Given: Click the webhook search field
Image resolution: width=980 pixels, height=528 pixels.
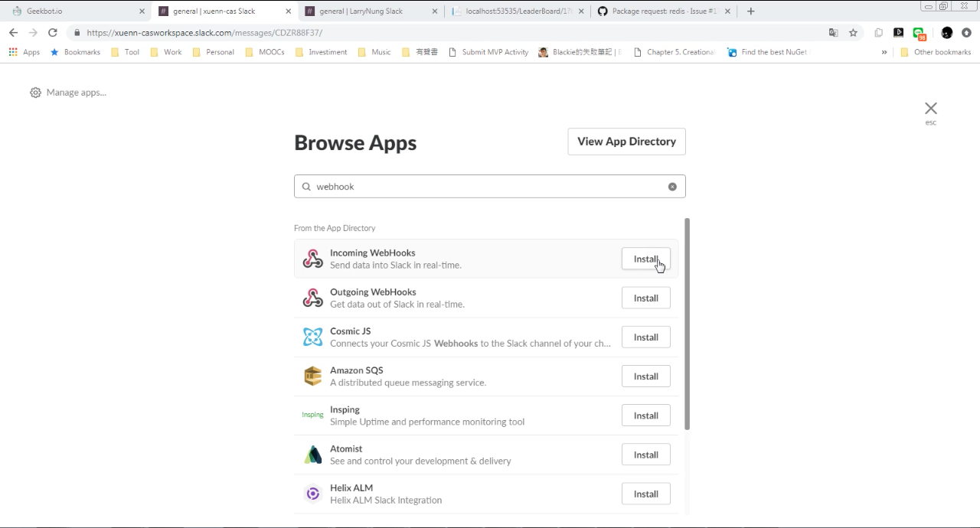Looking at the screenshot, I should click(x=490, y=187).
